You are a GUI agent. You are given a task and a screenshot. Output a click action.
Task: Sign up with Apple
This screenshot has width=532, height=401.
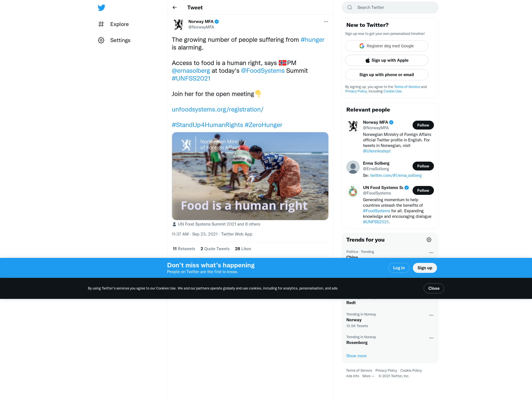(x=387, y=60)
